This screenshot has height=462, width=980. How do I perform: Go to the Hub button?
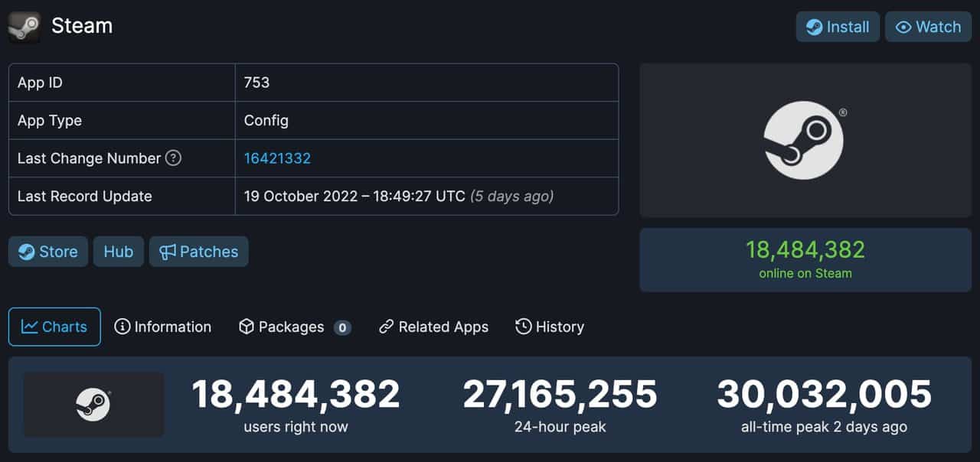pyautogui.click(x=119, y=252)
